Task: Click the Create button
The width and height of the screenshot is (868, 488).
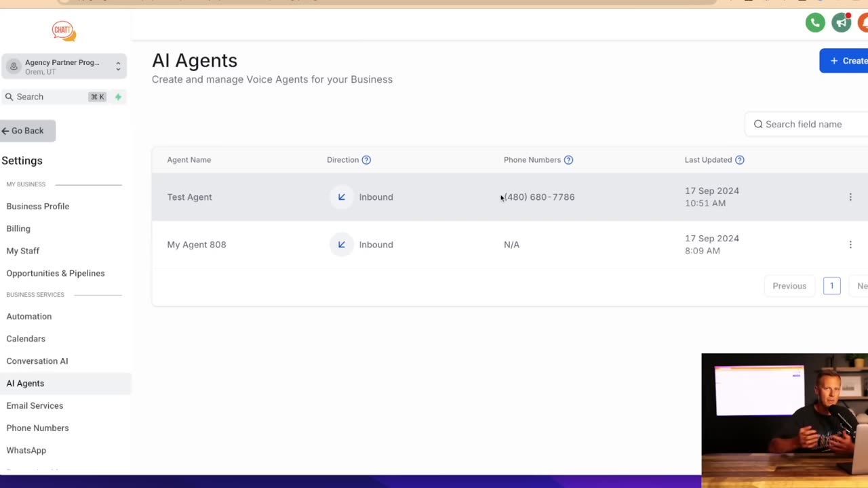Action: pos(844,61)
